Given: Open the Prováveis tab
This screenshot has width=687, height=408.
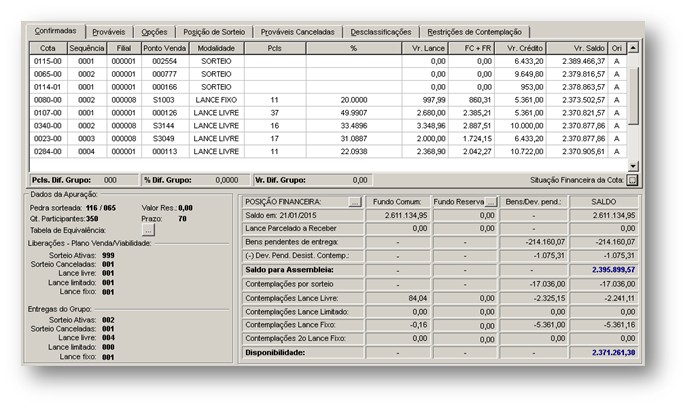Looking at the screenshot, I should (109, 32).
